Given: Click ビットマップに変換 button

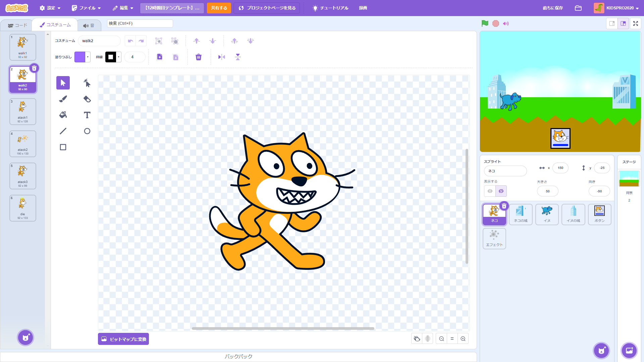Looking at the screenshot, I should [123, 339].
